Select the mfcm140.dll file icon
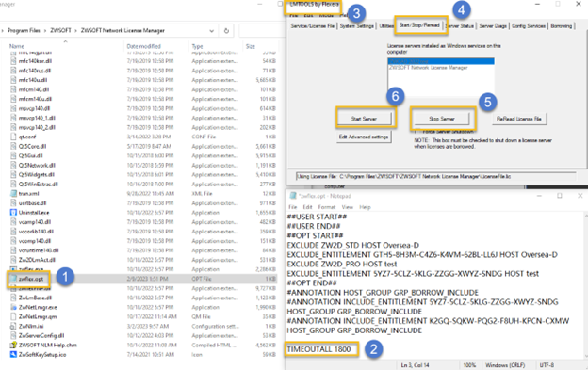The image size is (588, 370). point(13,89)
